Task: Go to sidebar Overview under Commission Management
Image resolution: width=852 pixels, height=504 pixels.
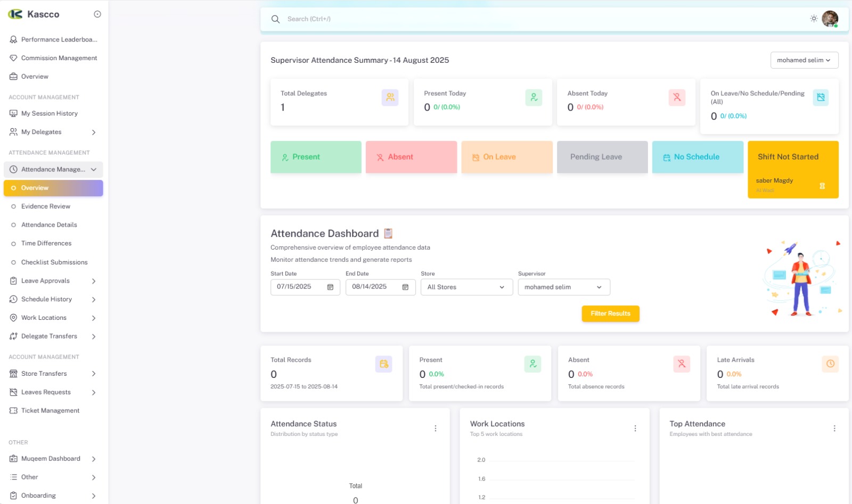Action: 53,77
